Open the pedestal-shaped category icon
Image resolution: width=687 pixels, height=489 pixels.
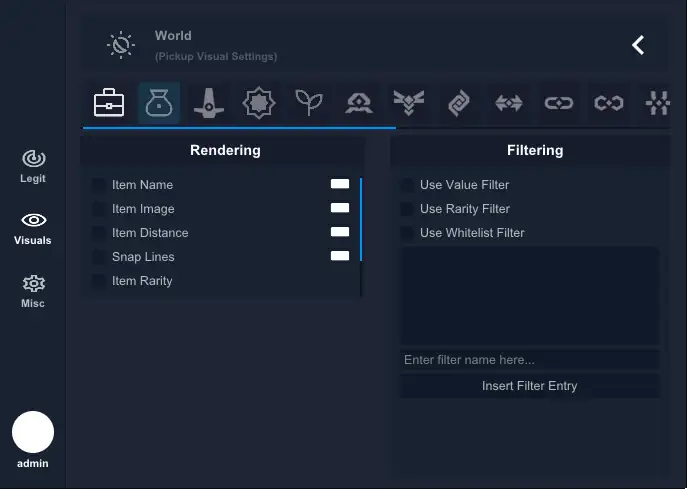(209, 103)
